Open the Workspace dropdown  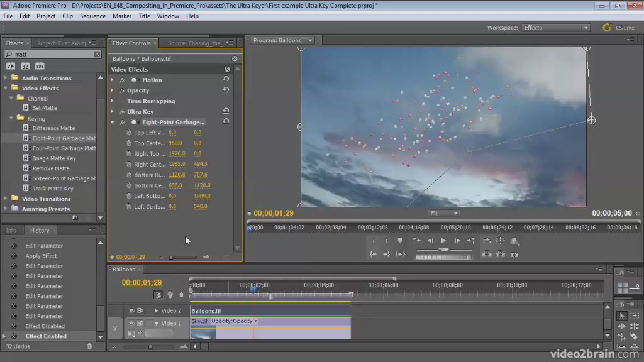556,28
